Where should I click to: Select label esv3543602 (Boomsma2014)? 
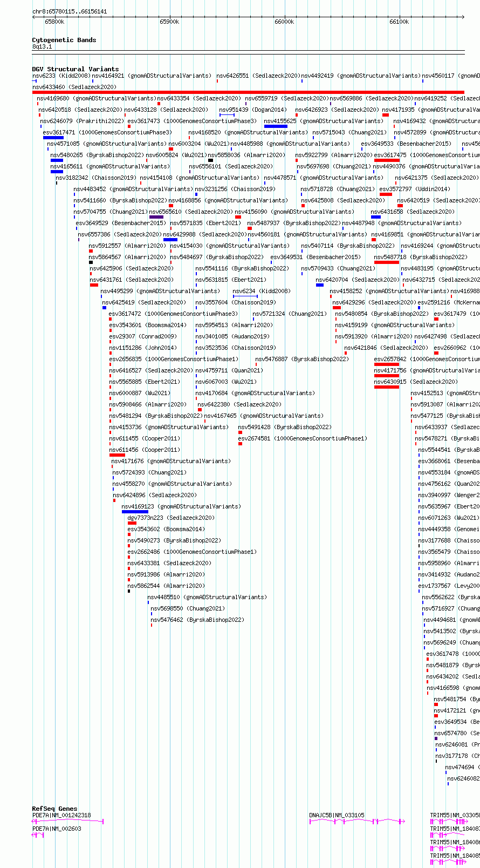(166, 529)
